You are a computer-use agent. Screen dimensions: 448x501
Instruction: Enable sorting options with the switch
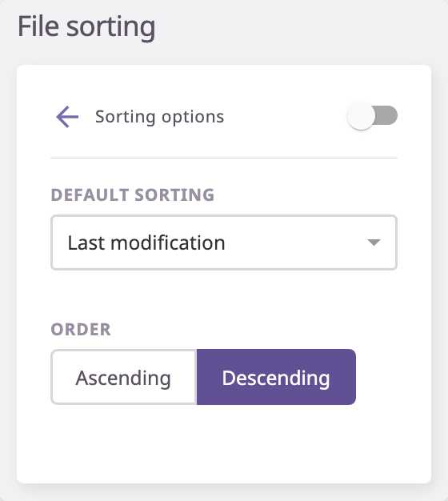pyautogui.click(x=372, y=116)
